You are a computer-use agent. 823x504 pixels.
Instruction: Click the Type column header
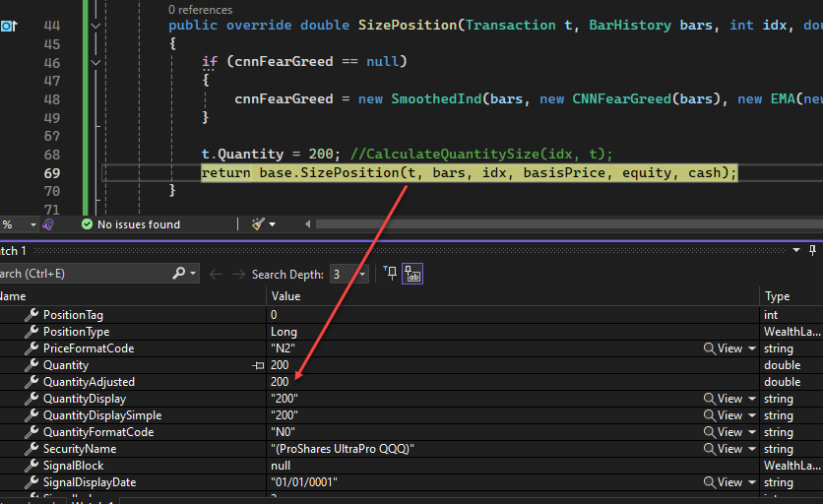(777, 295)
